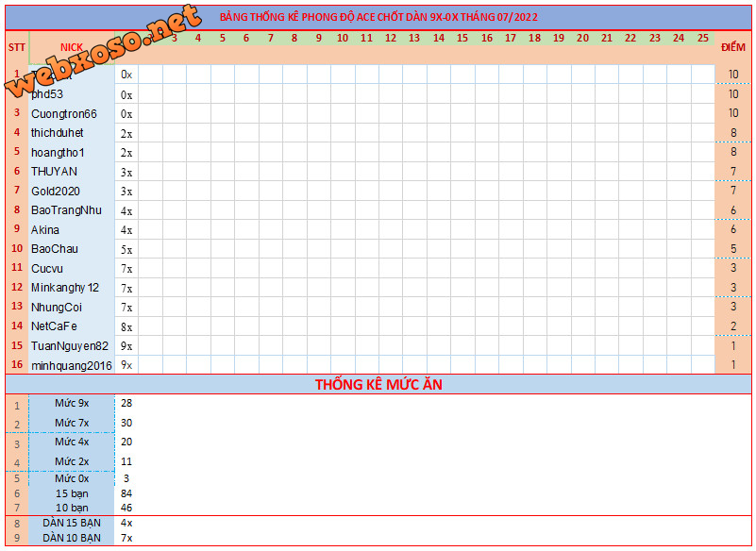The width and height of the screenshot is (756, 551).
Task: Select nickname Akina
Action: (45, 230)
